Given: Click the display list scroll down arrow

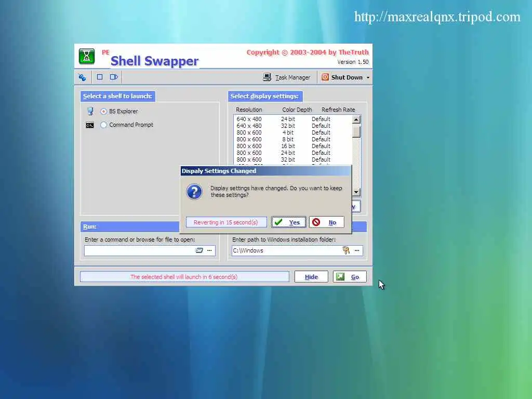Looking at the screenshot, I should point(356,192).
